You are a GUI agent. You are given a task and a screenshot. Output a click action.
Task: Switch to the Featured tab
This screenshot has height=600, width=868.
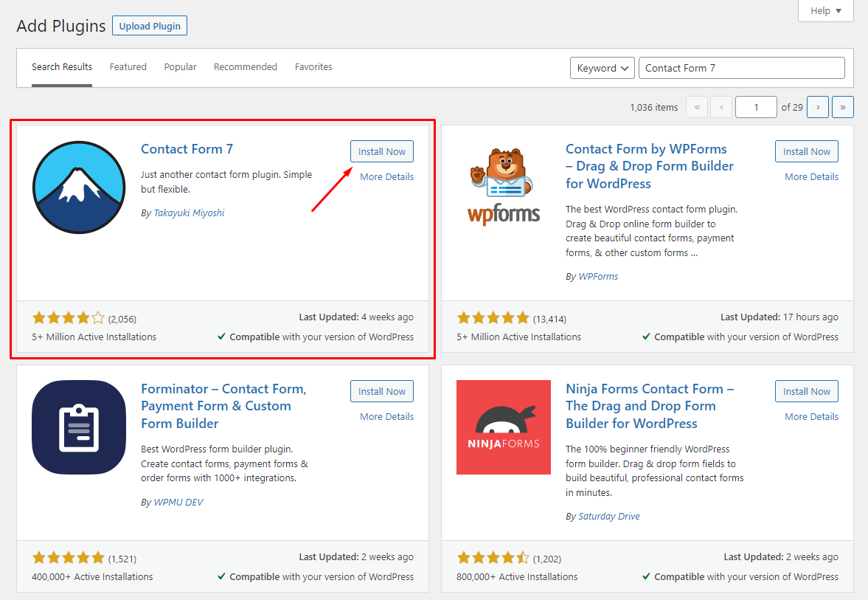point(128,66)
